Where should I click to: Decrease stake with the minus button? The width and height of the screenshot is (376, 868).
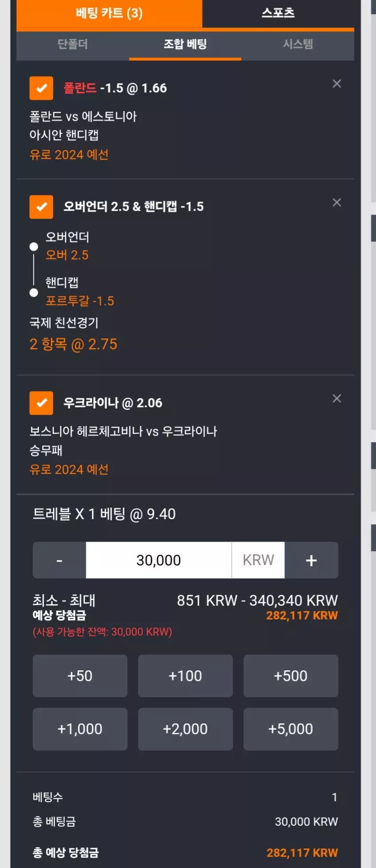[x=59, y=560]
